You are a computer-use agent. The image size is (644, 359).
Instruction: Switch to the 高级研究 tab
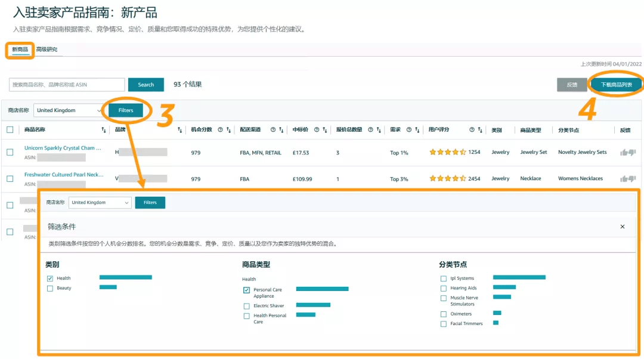(x=47, y=49)
